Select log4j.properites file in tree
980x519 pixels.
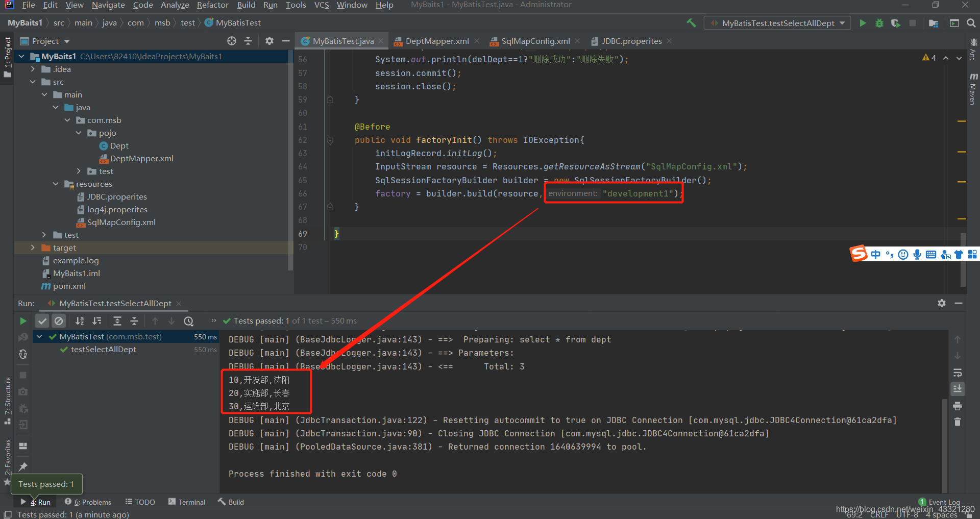[x=117, y=209]
